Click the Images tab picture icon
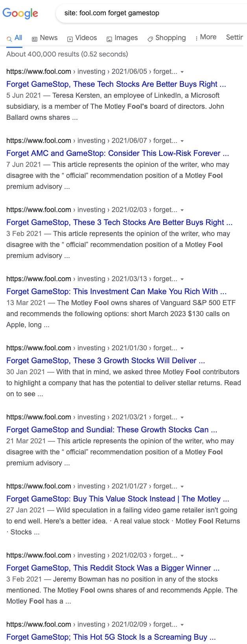Screen dimensions: 247x644 click(109, 38)
